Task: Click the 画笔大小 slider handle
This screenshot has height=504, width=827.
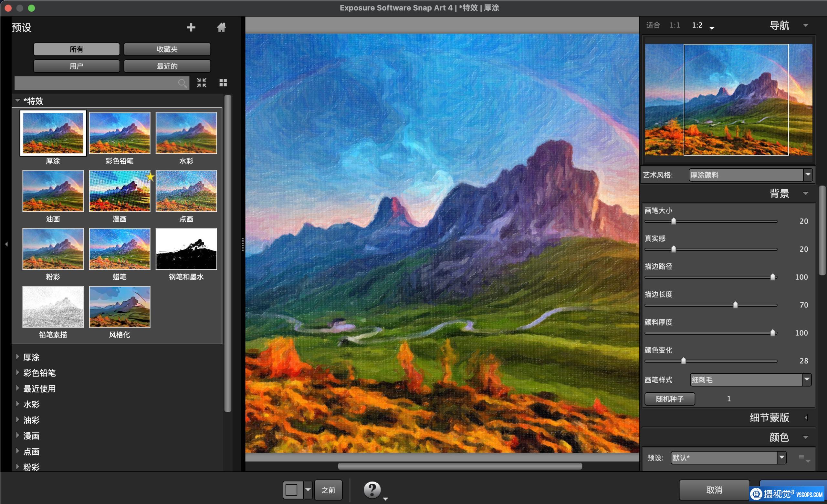Action: 673,221
